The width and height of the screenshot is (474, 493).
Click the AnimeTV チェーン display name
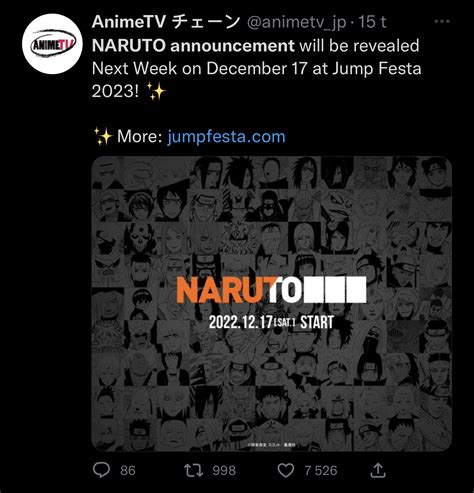point(166,22)
